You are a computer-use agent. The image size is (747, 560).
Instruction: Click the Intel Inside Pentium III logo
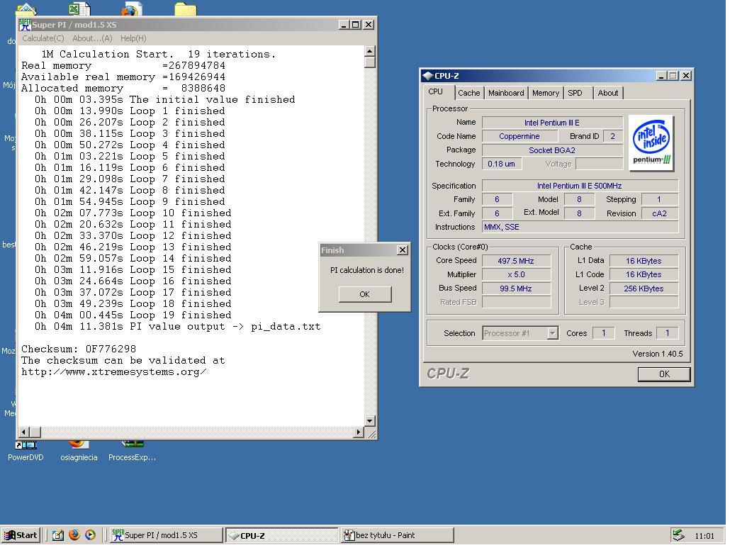click(651, 143)
